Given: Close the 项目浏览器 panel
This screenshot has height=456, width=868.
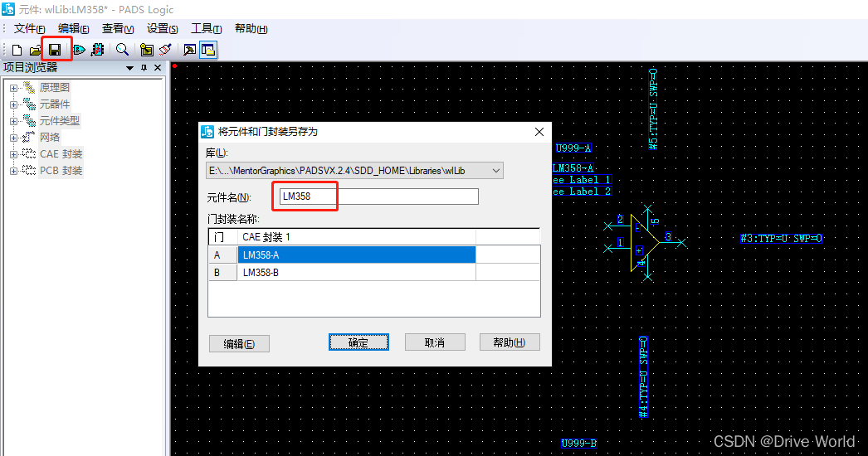Looking at the screenshot, I should (x=158, y=67).
